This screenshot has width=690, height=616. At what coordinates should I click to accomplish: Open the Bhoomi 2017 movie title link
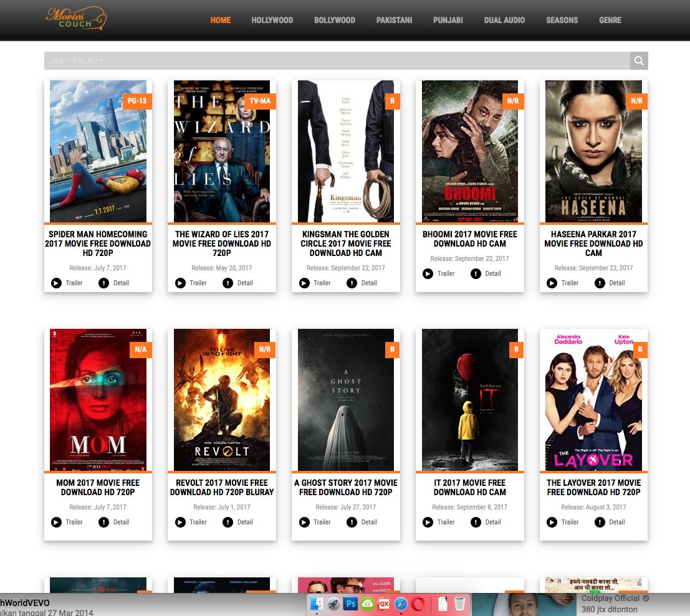(x=469, y=239)
